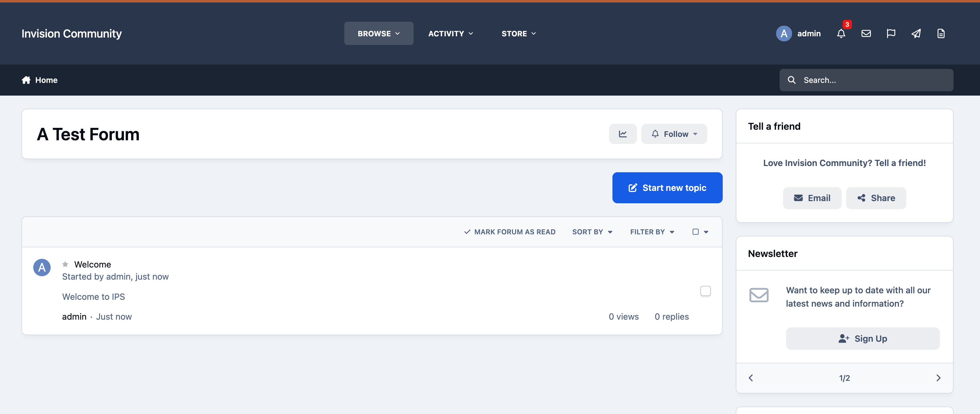Click admin link in topic last-post line

[74, 317]
